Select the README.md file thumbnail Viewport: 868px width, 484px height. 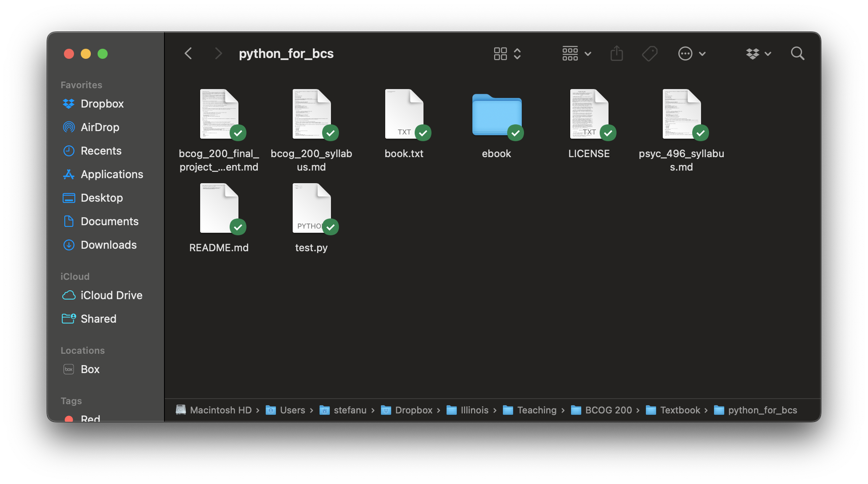[219, 208]
